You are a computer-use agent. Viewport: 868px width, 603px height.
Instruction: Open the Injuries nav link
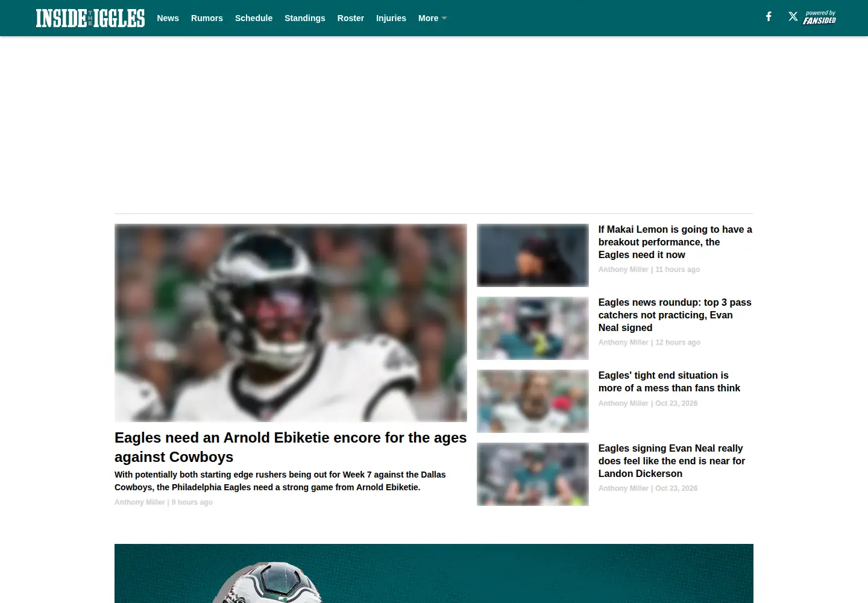(391, 18)
